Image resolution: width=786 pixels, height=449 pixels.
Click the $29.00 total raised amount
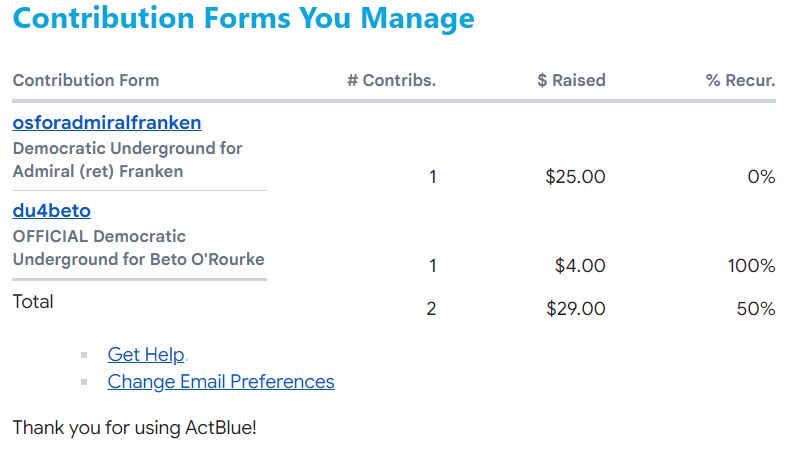click(x=576, y=309)
